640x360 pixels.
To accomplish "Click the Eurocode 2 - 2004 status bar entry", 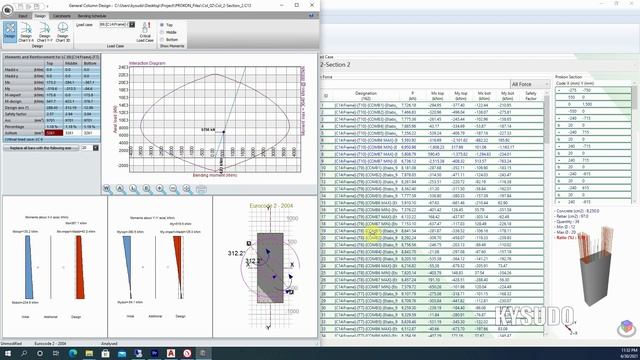I will [50, 344].
